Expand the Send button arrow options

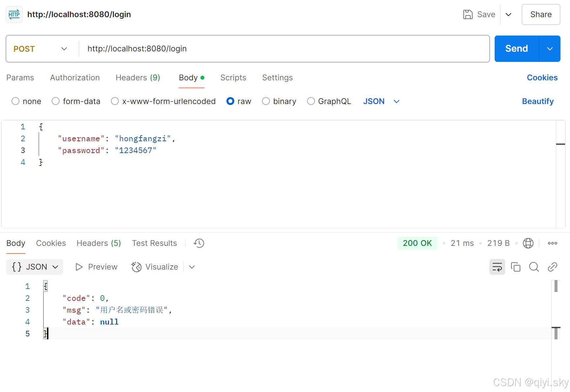click(550, 49)
